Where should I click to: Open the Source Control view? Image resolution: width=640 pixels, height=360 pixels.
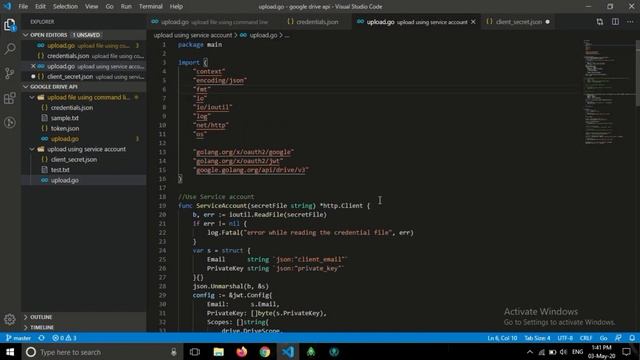click(x=10, y=73)
